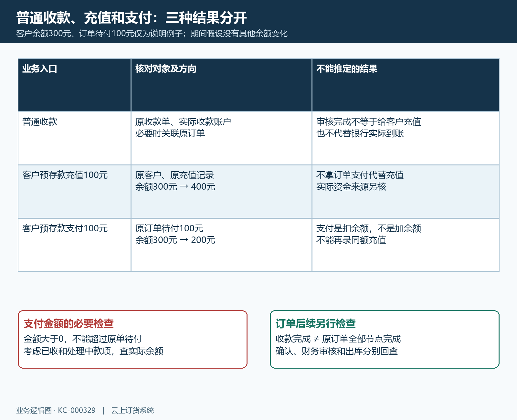
Task: Click the line 收款完成 ≠ 原订单全部节点完成
Action: pos(338,339)
